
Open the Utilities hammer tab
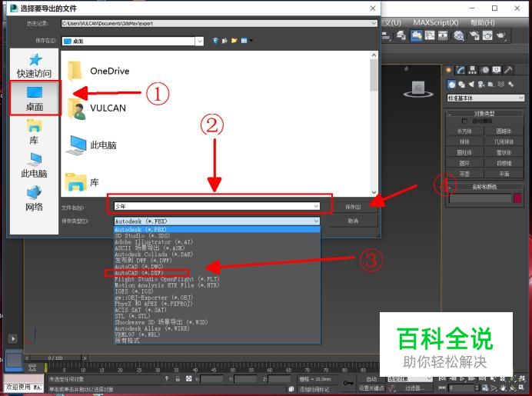click(x=508, y=70)
